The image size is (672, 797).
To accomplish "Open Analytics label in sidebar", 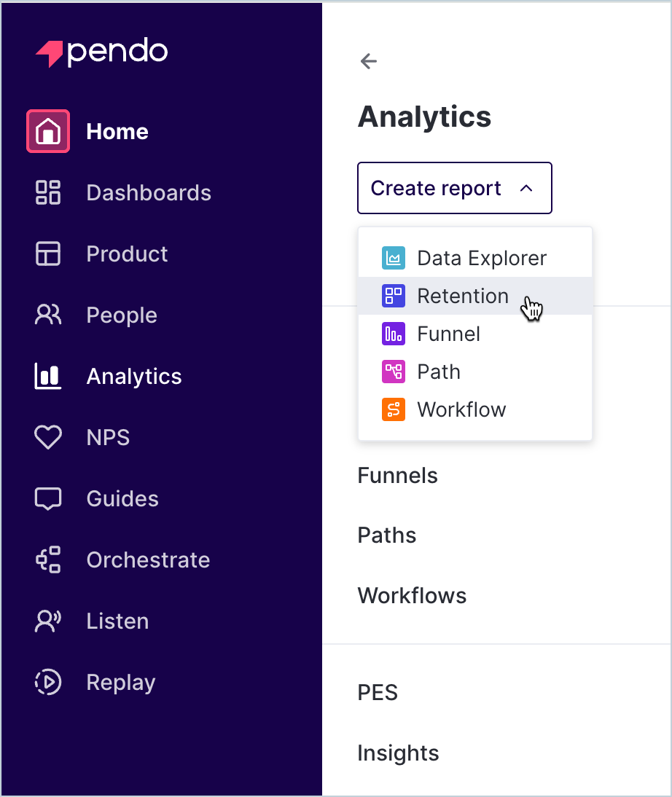I will click(134, 377).
